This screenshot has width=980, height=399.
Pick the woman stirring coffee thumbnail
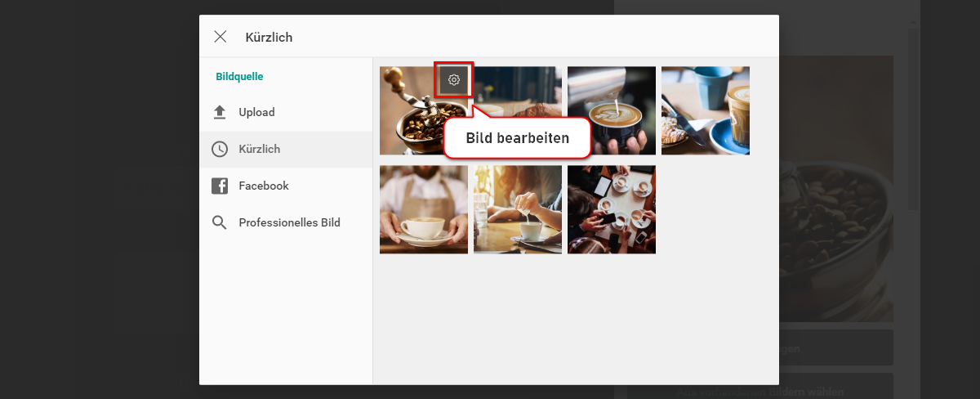518,209
